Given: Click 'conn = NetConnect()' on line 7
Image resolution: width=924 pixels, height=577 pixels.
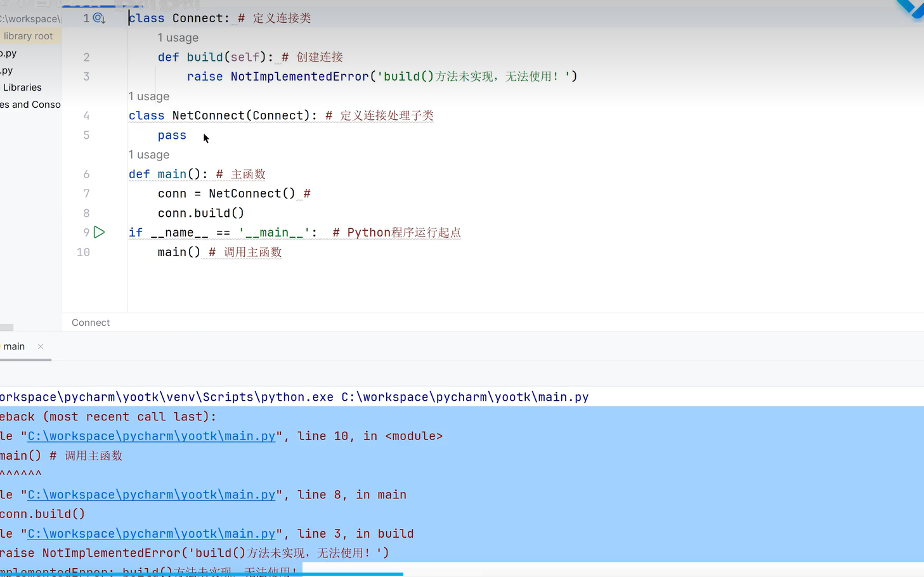Looking at the screenshot, I should pos(226,193).
